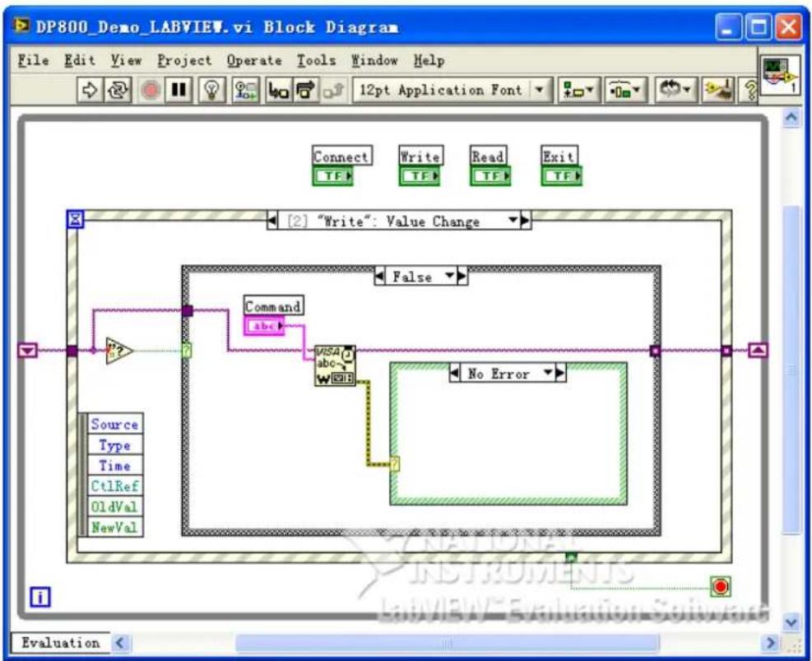Open the Distribute Objects dropdown
This screenshot has width=812, height=661.
[x=625, y=91]
